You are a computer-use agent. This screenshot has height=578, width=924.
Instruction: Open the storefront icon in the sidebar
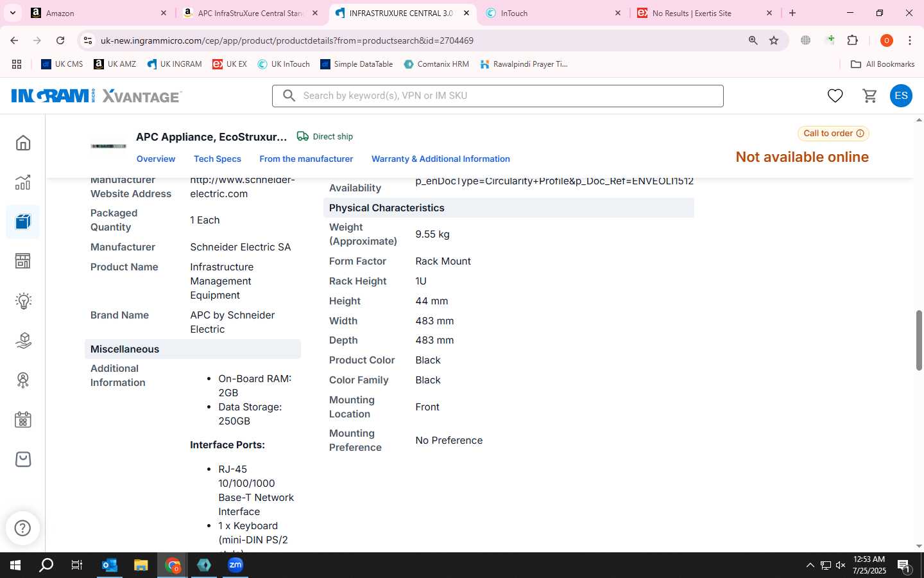23,261
